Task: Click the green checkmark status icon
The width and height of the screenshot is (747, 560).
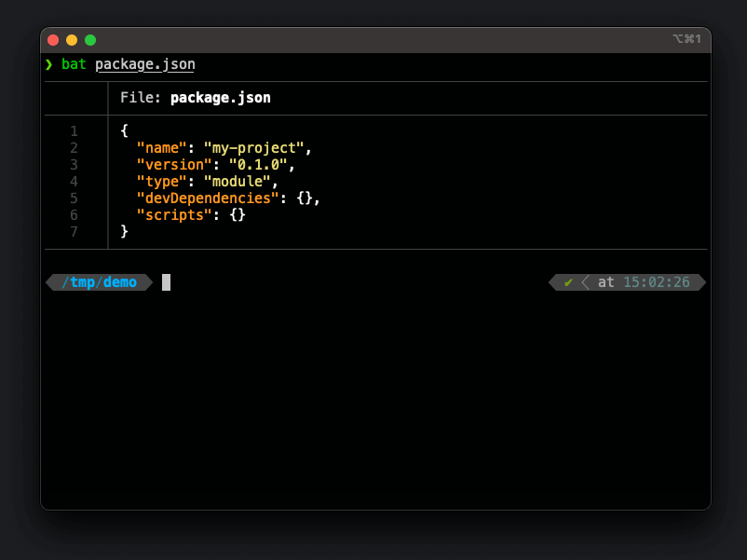Action: (x=568, y=282)
